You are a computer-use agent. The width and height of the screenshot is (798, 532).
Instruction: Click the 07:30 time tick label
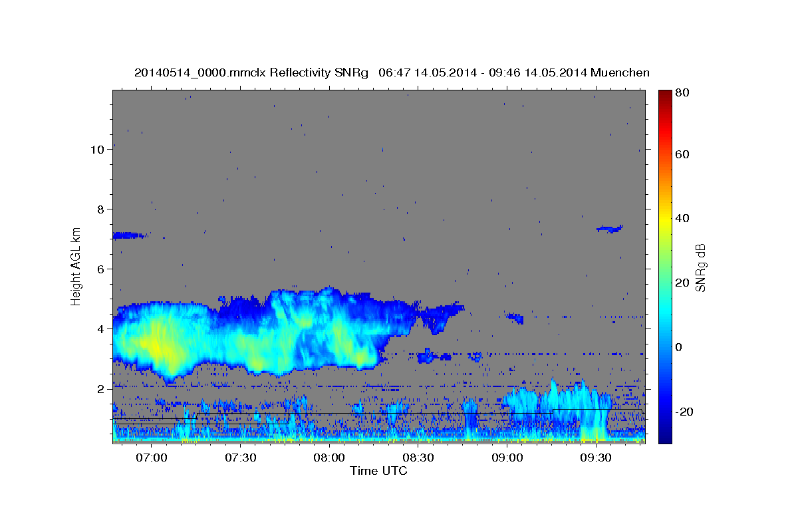(241, 458)
